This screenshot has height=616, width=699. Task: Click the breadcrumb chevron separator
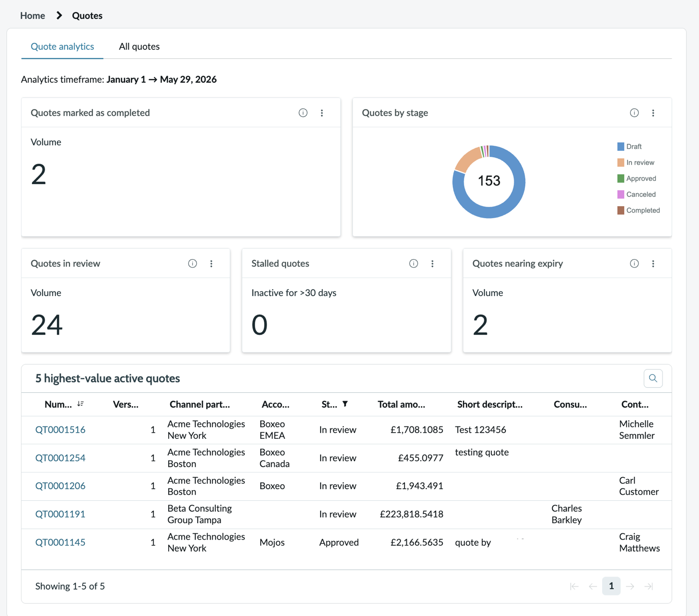(59, 15)
